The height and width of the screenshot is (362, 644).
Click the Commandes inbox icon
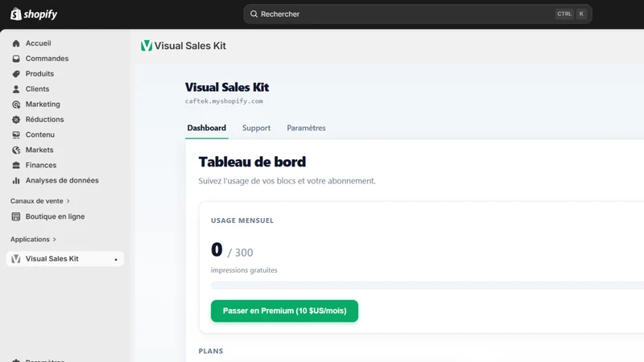[x=16, y=59]
